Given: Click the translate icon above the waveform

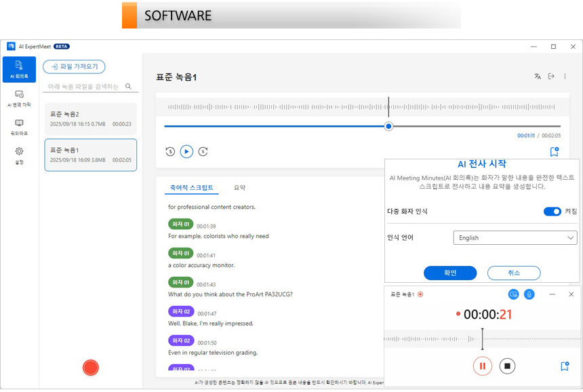Looking at the screenshot, I should click(x=538, y=77).
